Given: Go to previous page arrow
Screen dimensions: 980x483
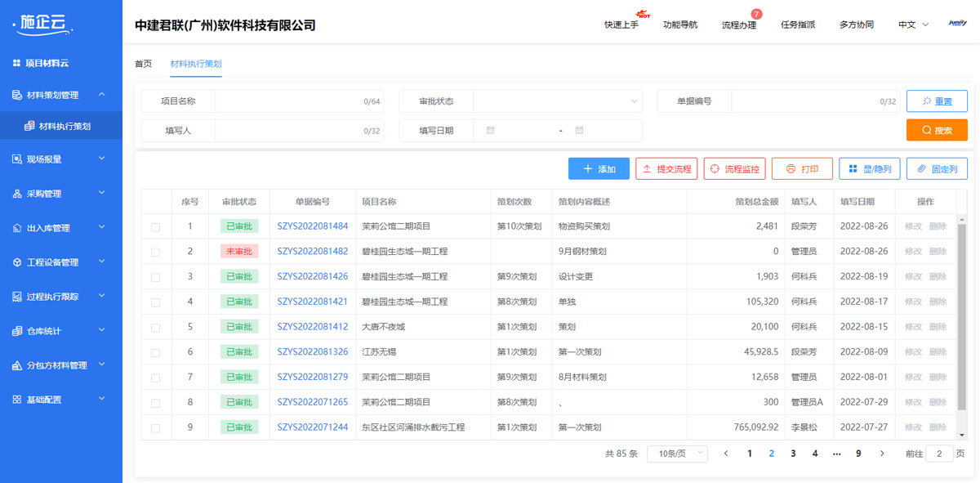Looking at the screenshot, I should coord(726,454).
